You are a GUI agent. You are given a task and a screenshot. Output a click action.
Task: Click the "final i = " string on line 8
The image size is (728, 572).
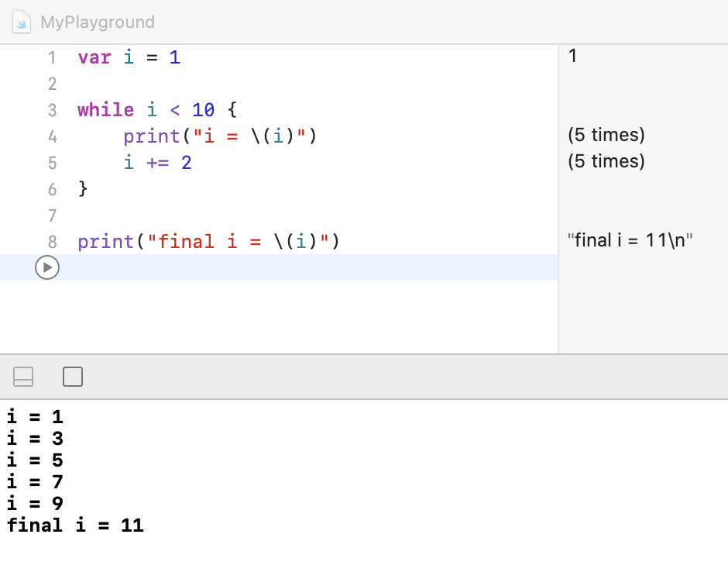(204, 242)
